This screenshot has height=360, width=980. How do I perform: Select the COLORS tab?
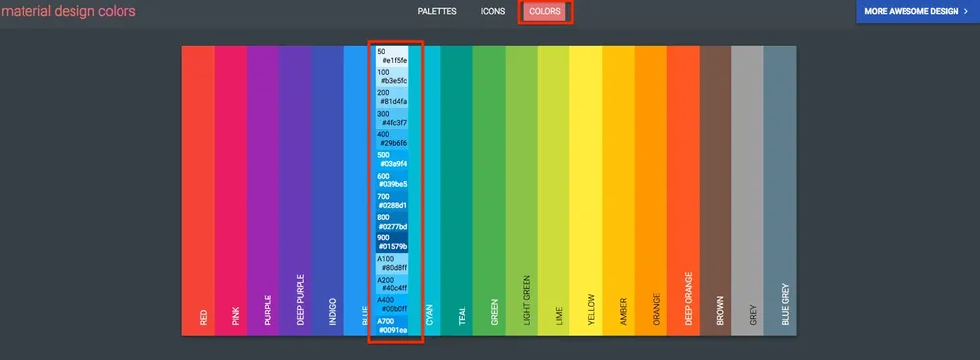(x=544, y=11)
